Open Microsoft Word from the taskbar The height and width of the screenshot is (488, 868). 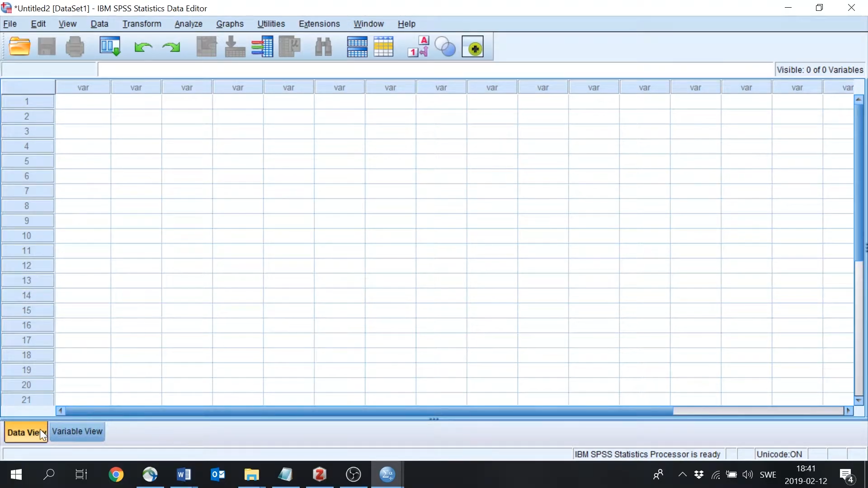(184, 474)
